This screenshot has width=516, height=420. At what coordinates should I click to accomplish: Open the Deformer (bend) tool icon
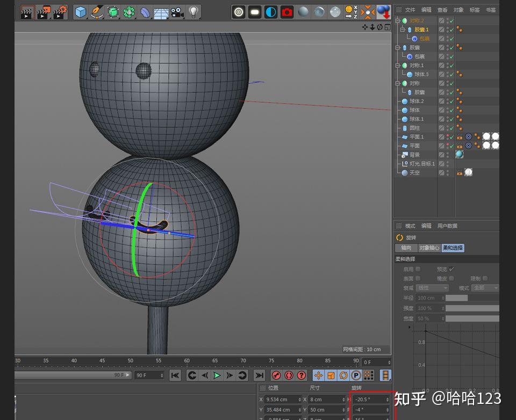[145, 12]
